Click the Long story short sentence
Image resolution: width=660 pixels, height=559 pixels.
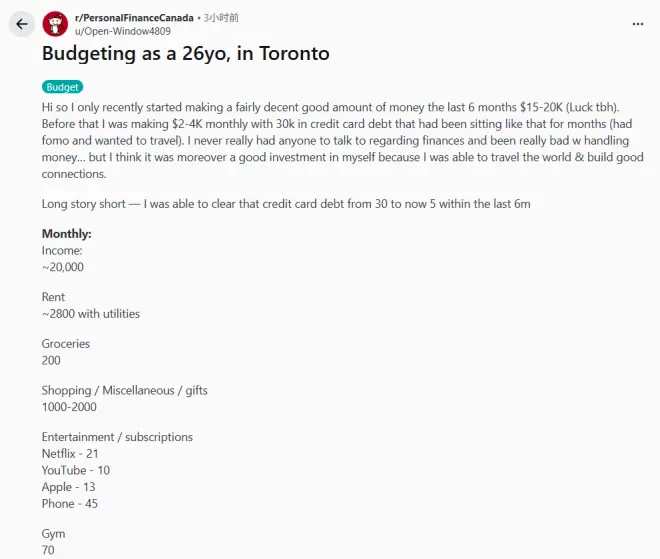[x=286, y=204]
